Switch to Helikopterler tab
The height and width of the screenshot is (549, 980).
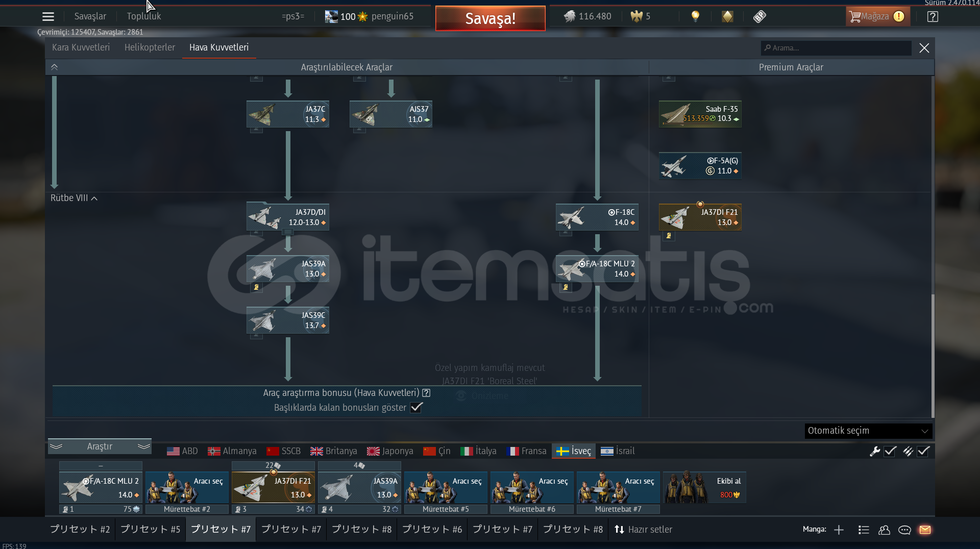150,47
